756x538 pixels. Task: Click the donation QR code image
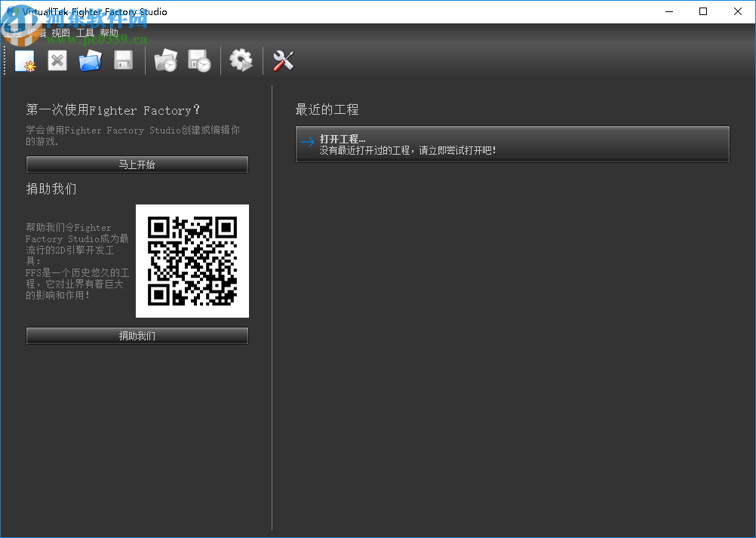click(x=192, y=261)
